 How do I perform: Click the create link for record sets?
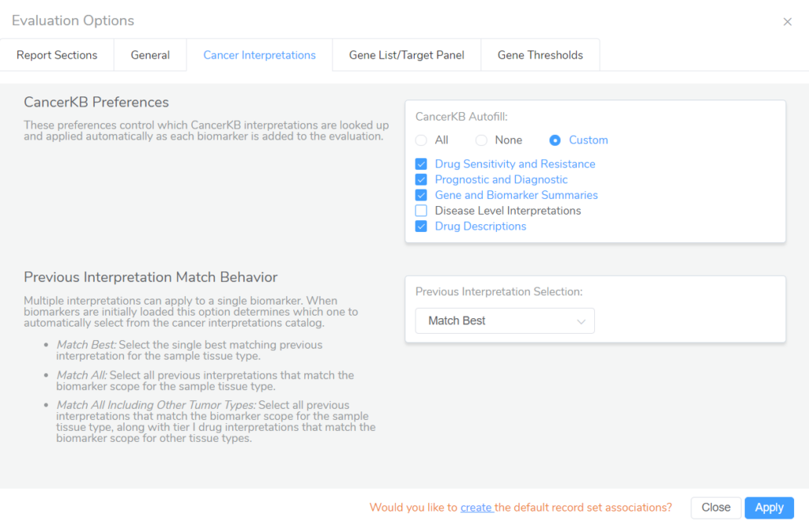click(x=476, y=508)
